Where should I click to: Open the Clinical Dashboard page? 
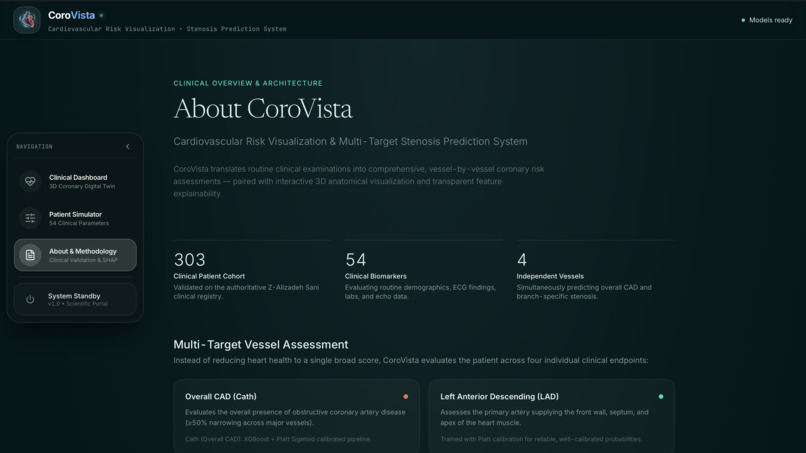pyautogui.click(x=76, y=181)
